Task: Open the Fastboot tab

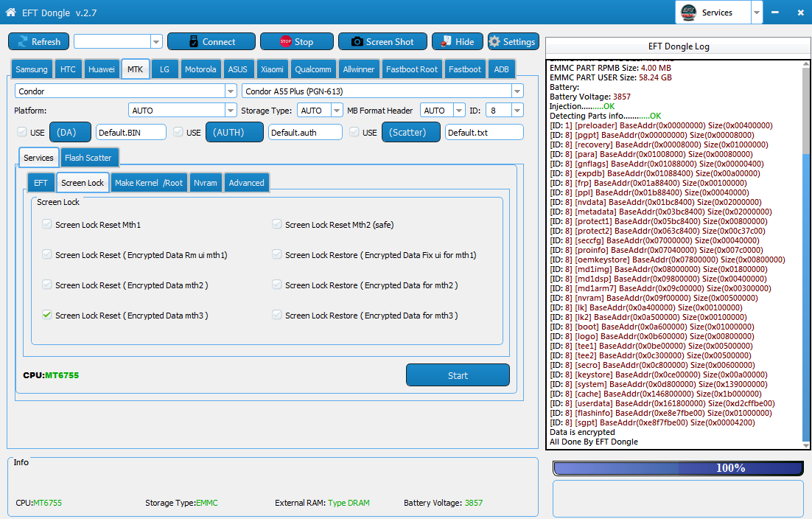Action: point(465,69)
